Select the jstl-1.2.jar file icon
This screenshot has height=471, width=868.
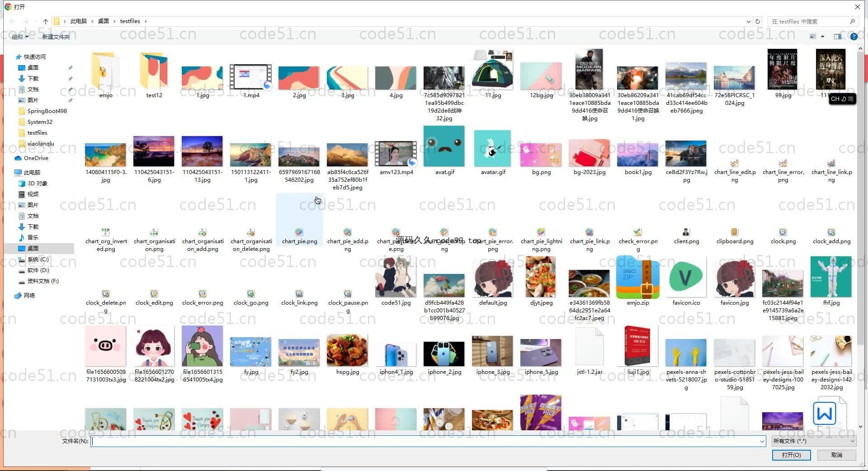(x=590, y=347)
